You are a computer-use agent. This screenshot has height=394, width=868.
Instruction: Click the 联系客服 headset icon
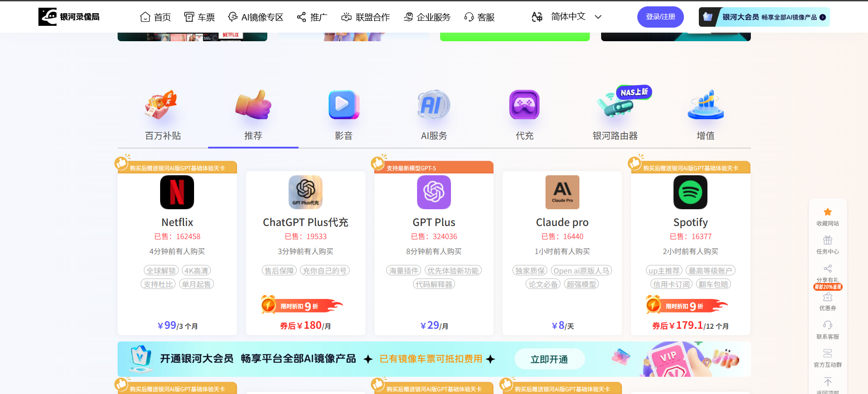828,325
